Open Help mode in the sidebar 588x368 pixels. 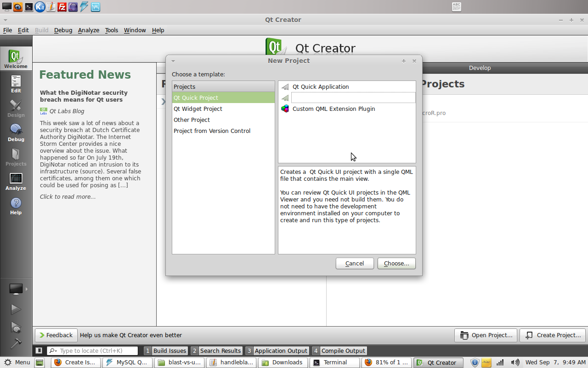[16, 206]
